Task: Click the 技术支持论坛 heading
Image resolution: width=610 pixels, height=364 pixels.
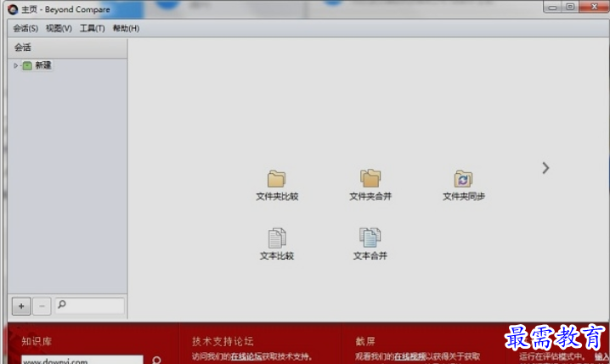Action: [x=223, y=341]
